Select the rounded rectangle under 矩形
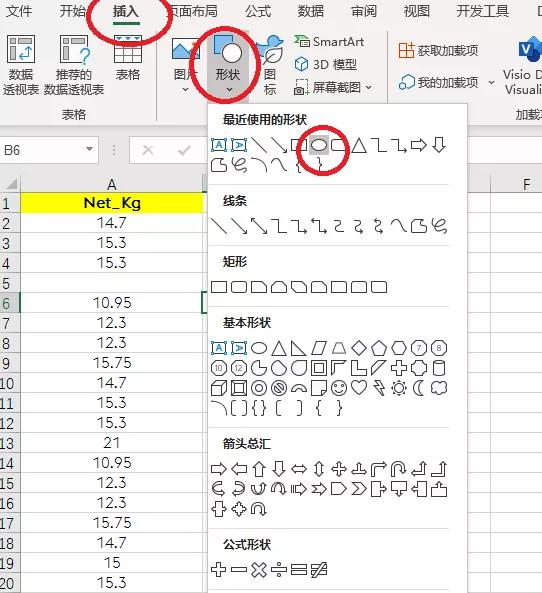 [239, 287]
